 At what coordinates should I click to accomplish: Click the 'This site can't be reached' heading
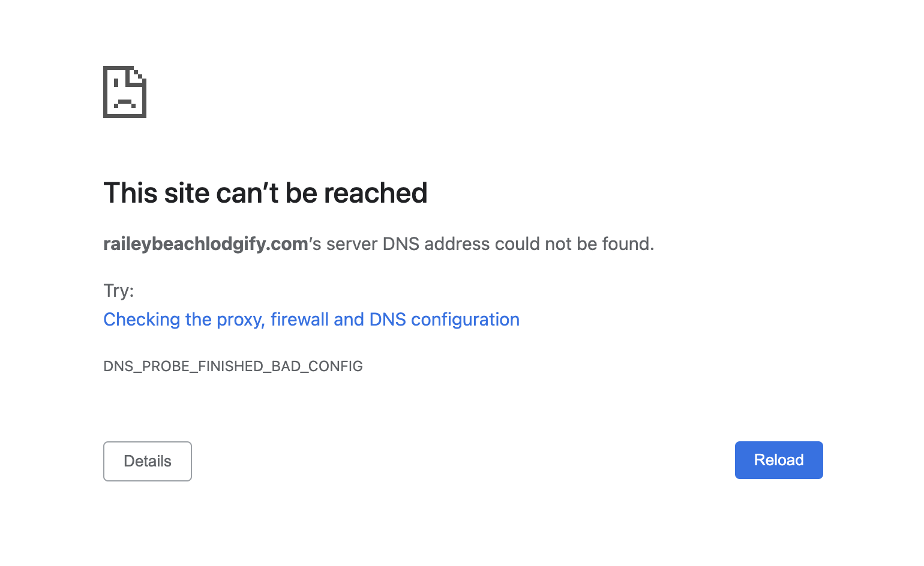(266, 192)
